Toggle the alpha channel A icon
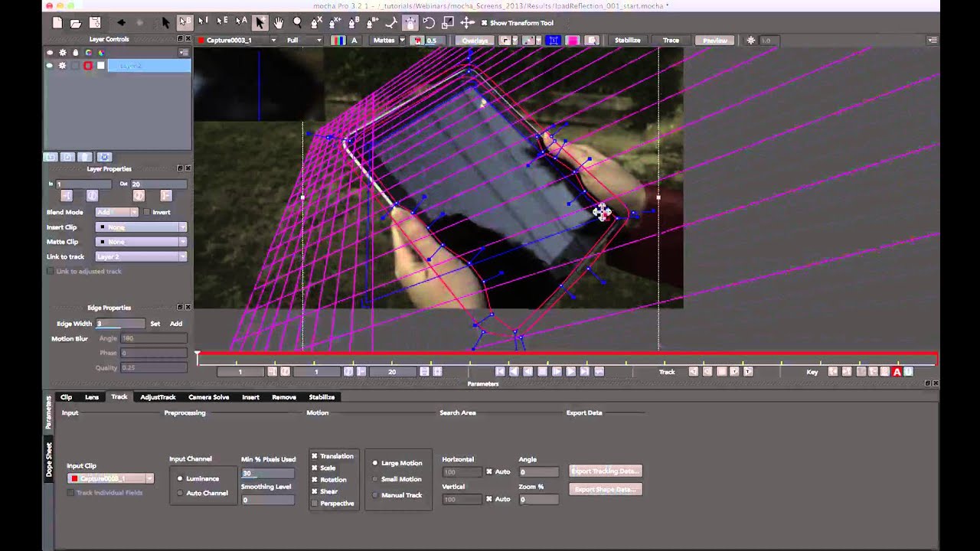 [354, 41]
